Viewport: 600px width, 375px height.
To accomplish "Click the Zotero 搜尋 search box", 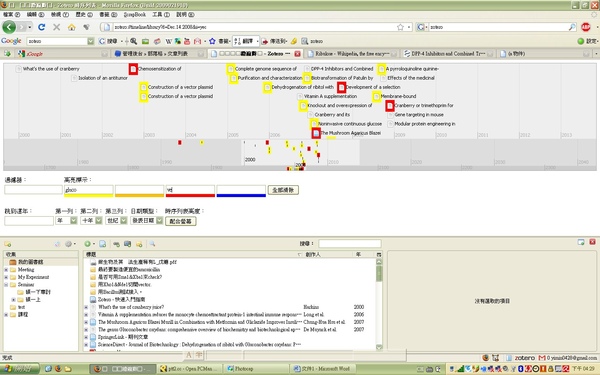I will point(350,243).
